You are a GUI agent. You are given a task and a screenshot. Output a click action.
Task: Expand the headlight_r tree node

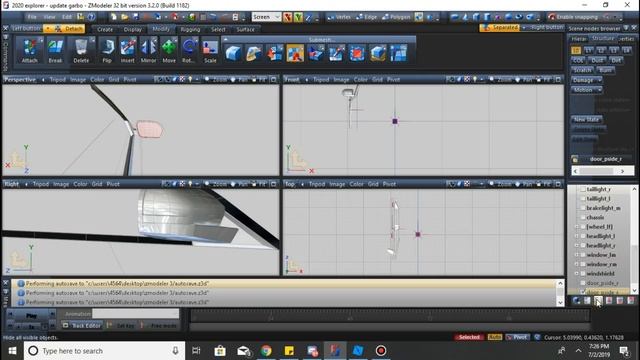coord(577,246)
